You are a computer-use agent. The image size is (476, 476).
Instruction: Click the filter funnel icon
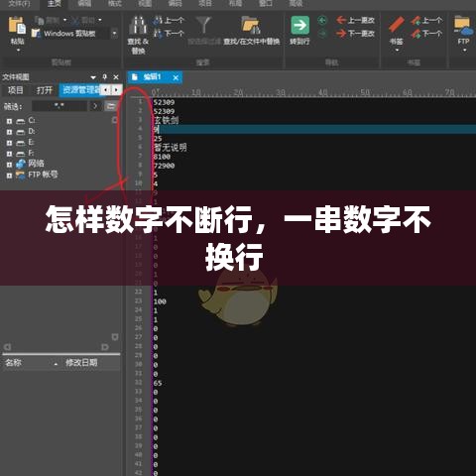tap(203, 25)
